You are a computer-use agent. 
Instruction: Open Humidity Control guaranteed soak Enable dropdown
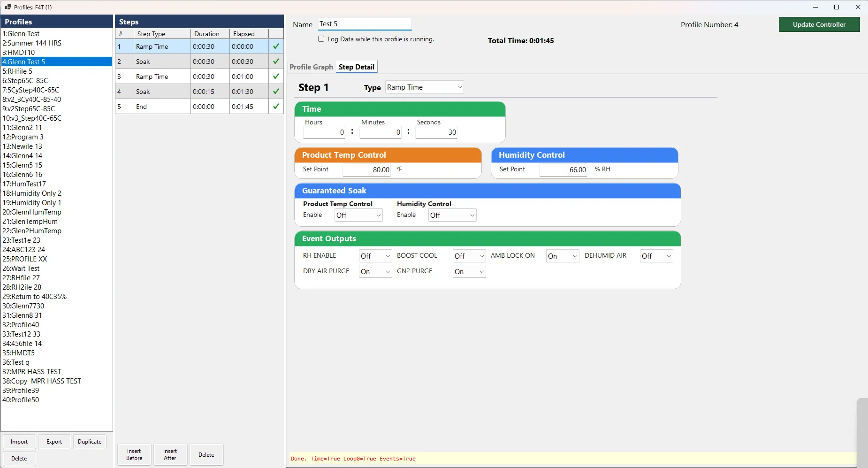pos(452,215)
